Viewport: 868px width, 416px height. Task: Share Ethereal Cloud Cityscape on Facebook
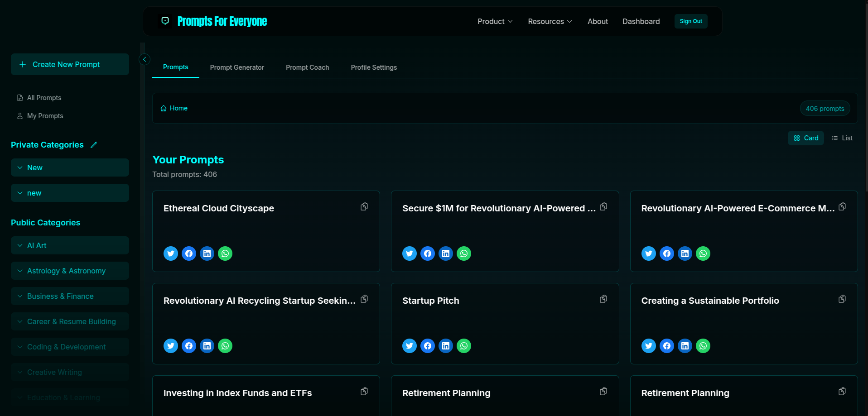click(x=189, y=253)
